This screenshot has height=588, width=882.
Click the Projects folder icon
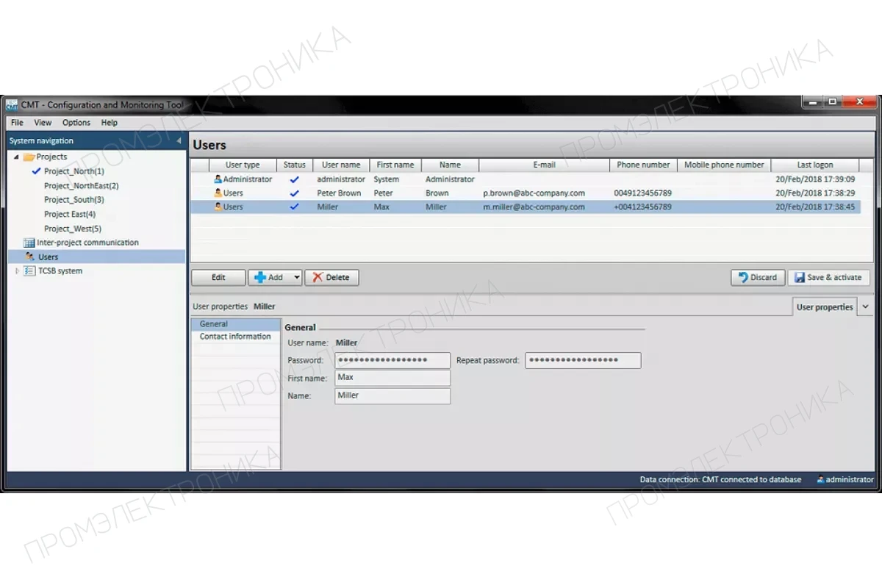tap(29, 157)
